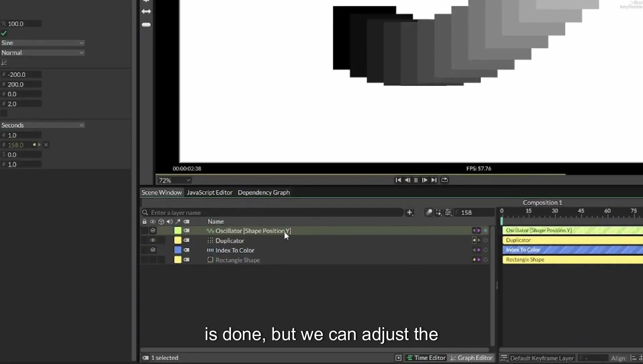Viewport: 643px width, 364px height.
Task: Open the Sine waveform dropdown
Action: tap(43, 43)
